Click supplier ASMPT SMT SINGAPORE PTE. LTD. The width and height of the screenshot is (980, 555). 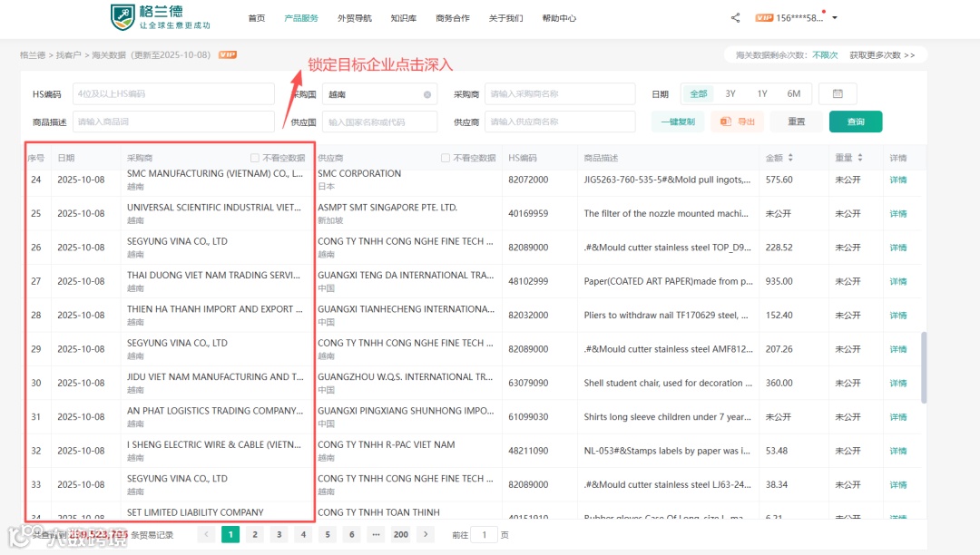coord(387,208)
